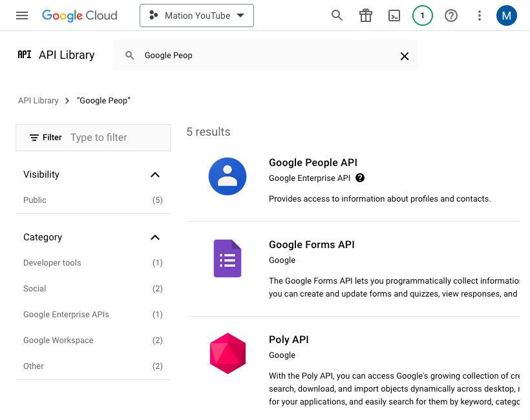Open the notifications badge showing 1
The image size is (530, 420).
[x=423, y=16]
